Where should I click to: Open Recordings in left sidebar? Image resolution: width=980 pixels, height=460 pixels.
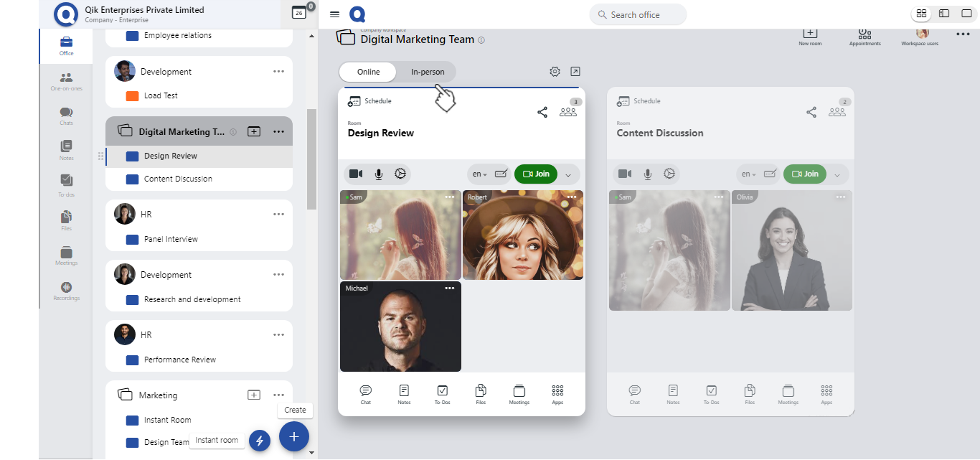(66, 290)
